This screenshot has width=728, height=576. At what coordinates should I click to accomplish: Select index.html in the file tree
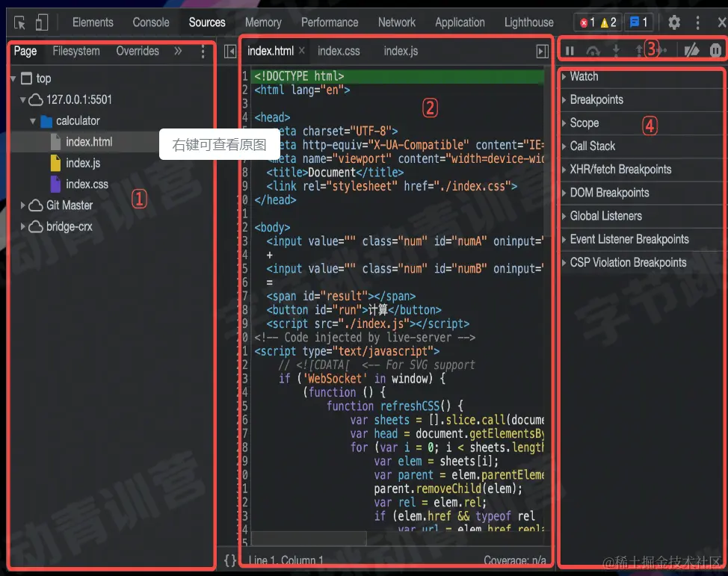(x=89, y=142)
